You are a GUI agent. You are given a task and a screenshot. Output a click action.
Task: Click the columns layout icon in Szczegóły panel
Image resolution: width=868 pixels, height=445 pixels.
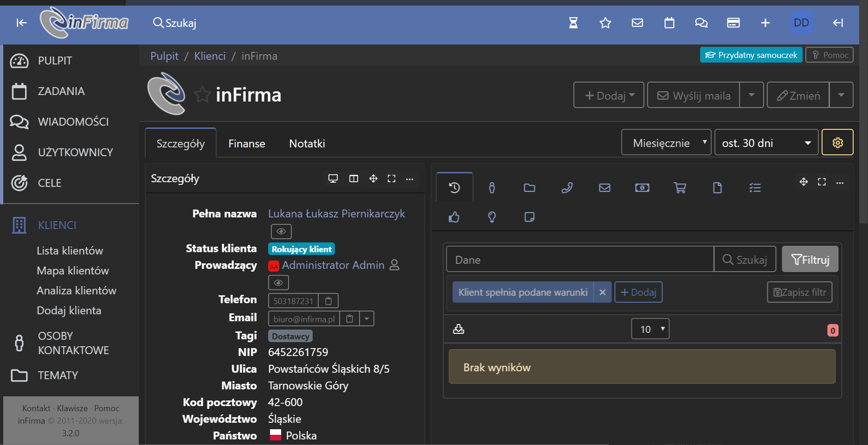(354, 178)
